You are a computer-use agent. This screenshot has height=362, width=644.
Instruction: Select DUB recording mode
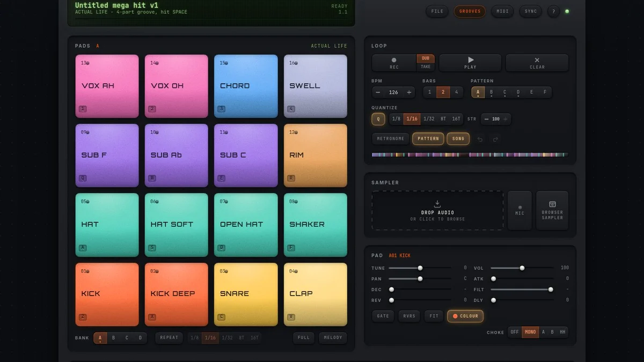pos(426,58)
